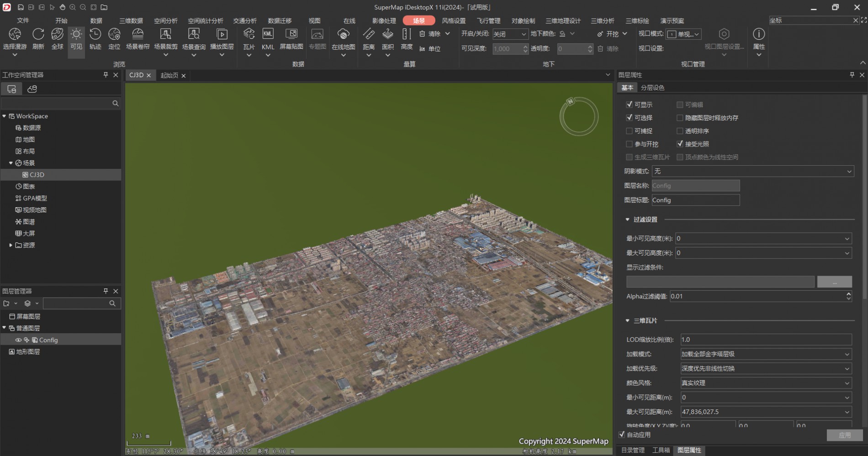This screenshot has width=868, height=456.
Task: Click the layer stack icon in layer manager
Action: click(x=27, y=304)
